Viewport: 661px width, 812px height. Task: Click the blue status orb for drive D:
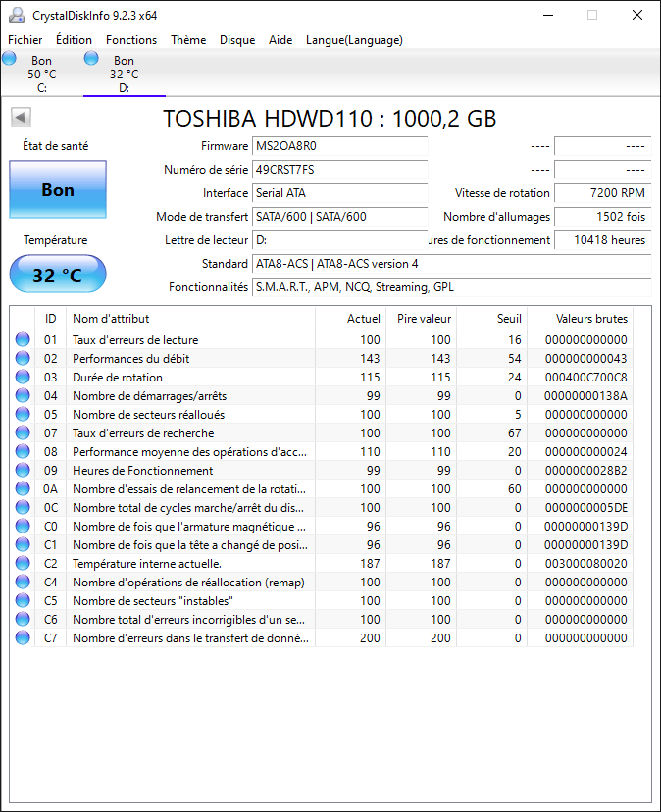click(x=91, y=58)
